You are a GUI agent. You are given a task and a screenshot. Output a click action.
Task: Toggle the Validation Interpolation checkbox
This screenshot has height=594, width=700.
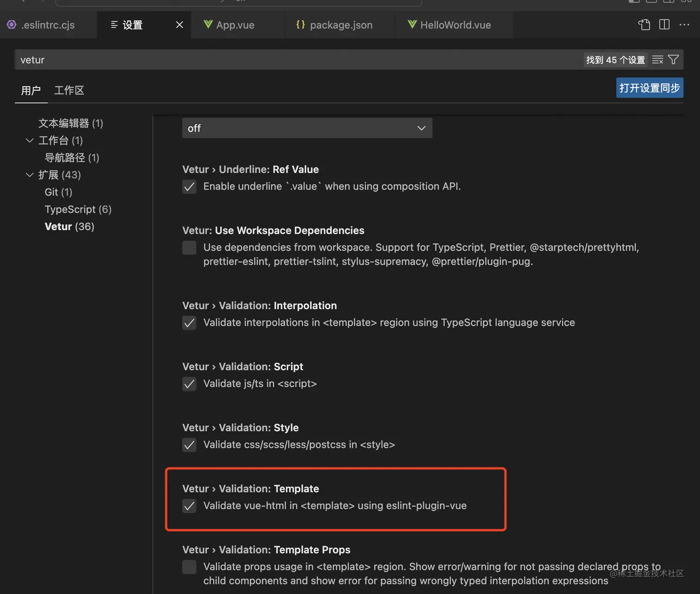pos(189,323)
